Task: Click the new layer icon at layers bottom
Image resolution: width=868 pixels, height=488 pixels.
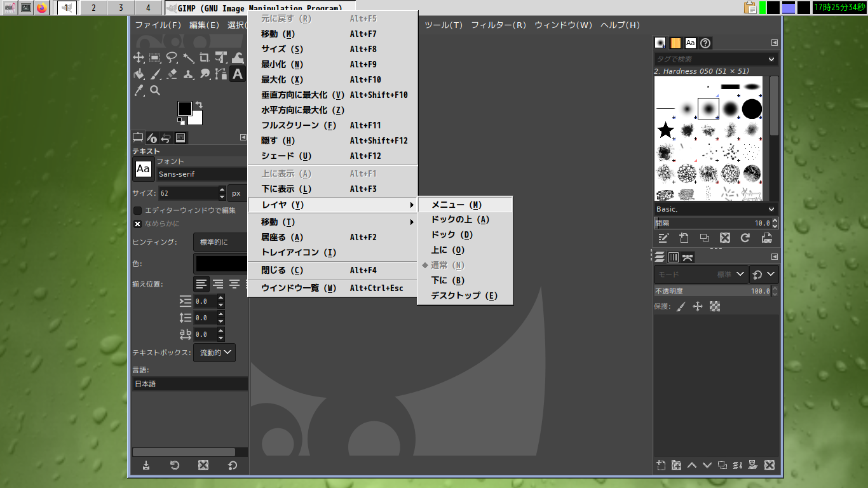Action: click(661, 465)
